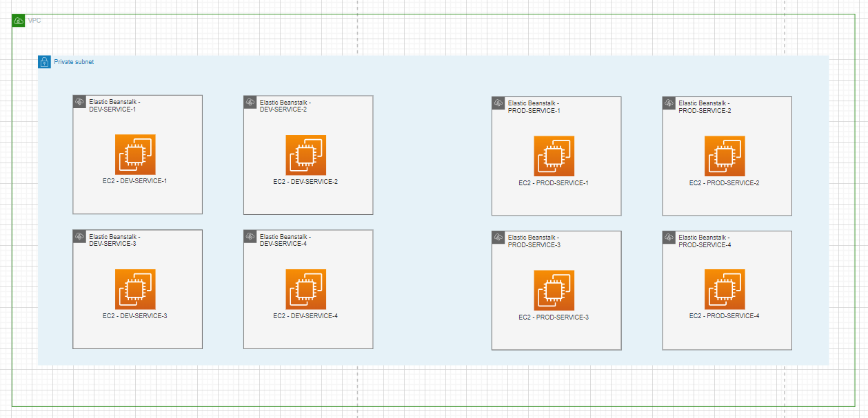Viewport: 868px width, 418px height.
Task: Select the VPC label text
Action: [x=34, y=21]
